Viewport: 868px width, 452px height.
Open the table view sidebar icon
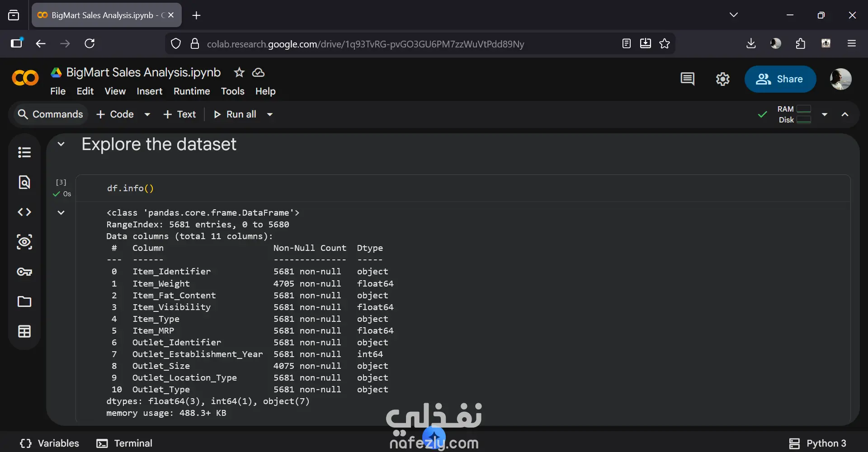coord(24,331)
